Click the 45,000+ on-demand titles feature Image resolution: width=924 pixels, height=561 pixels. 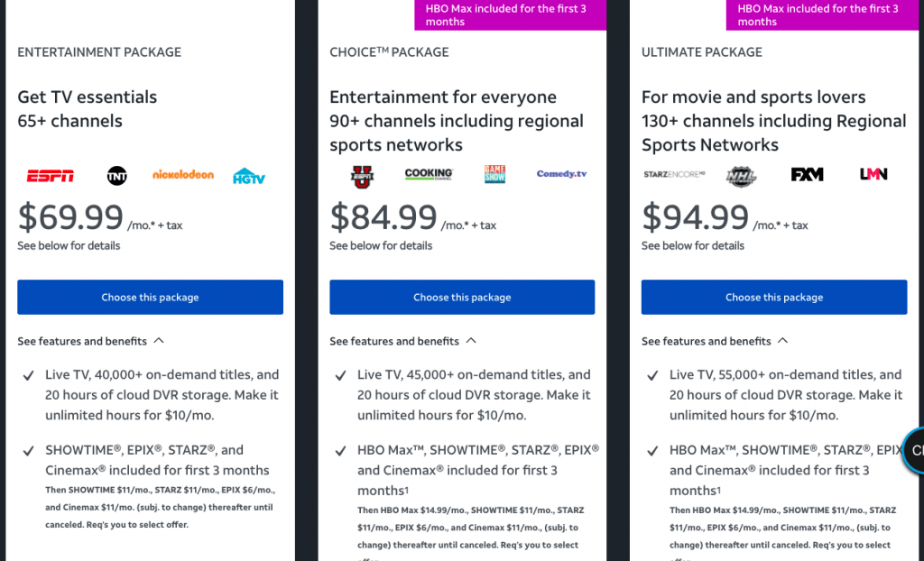point(475,395)
